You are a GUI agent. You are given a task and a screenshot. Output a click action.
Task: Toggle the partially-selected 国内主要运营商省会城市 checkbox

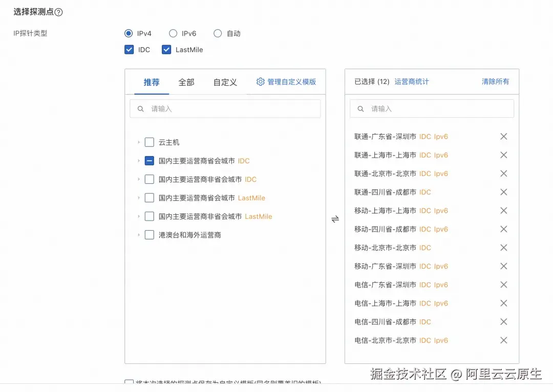(x=149, y=160)
